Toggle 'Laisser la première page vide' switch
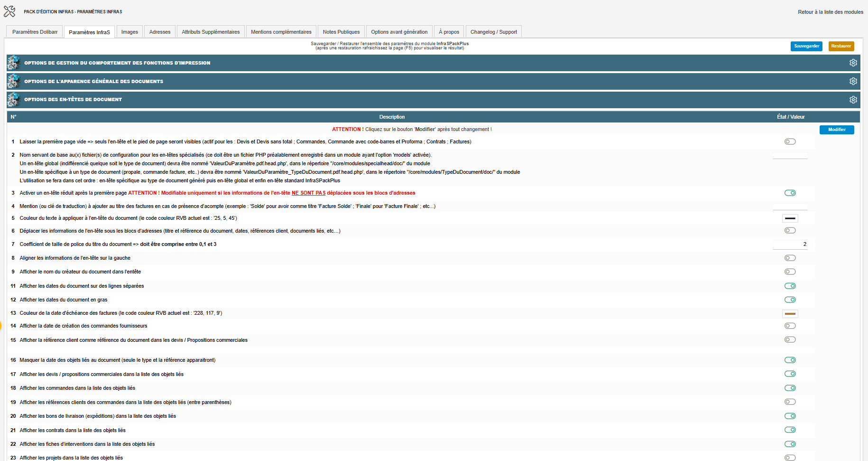This screenshot has height=461, width=868. point(790,141)
